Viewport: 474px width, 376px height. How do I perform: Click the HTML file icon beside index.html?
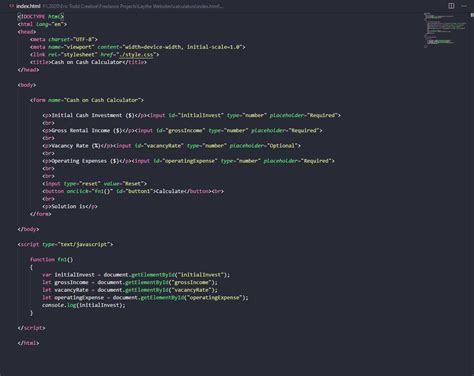[12, 6]
